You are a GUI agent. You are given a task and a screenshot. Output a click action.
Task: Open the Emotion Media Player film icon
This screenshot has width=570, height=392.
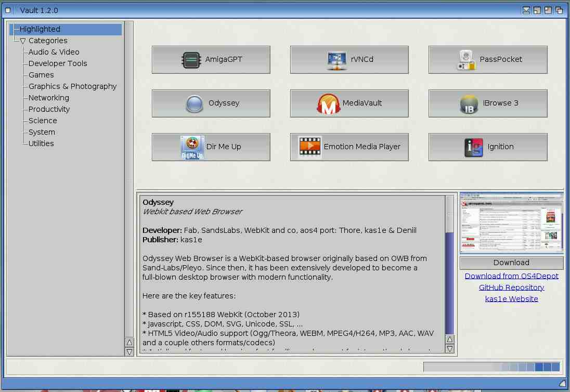tap(309, 147)
